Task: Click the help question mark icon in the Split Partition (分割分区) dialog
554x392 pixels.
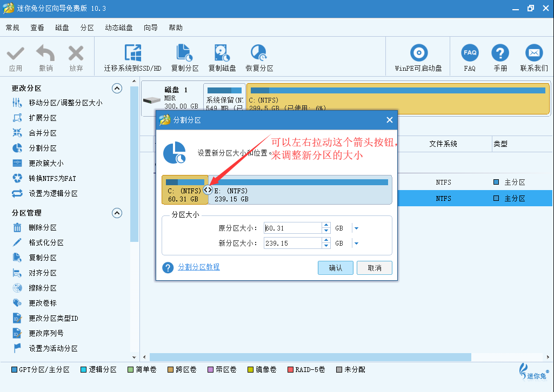Action: 168,268
